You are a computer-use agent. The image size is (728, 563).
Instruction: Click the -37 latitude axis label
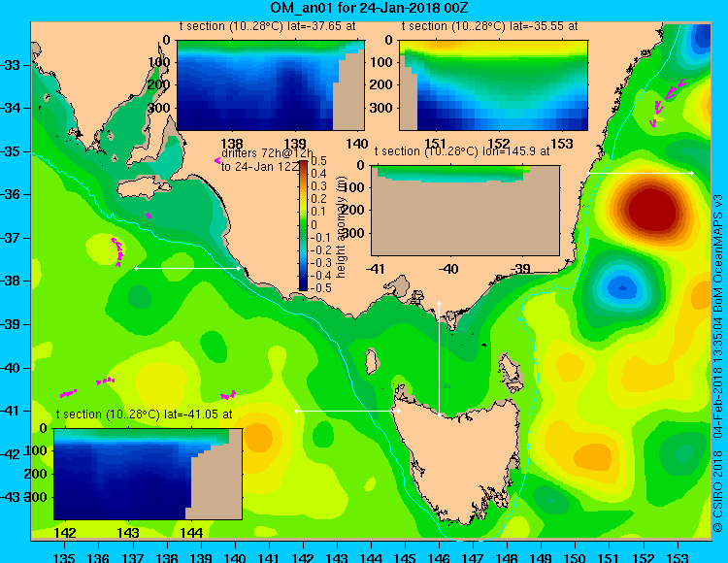pyautogui.click(x=11, y=238)
